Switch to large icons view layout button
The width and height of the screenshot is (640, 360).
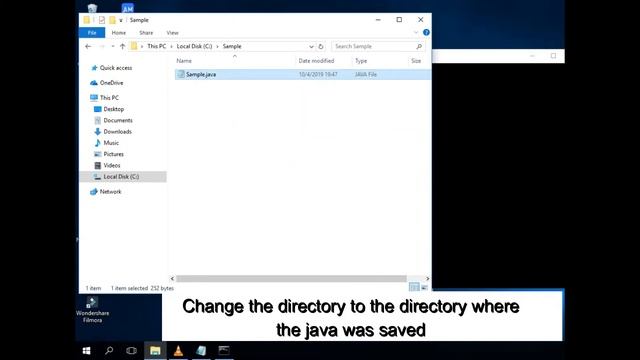click(424, 287)
